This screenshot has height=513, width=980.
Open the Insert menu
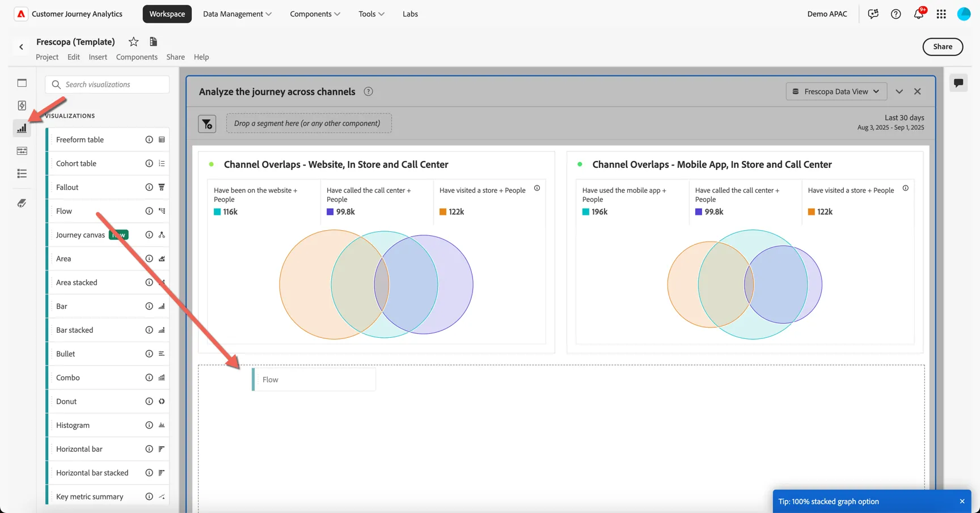coord(98,57)
